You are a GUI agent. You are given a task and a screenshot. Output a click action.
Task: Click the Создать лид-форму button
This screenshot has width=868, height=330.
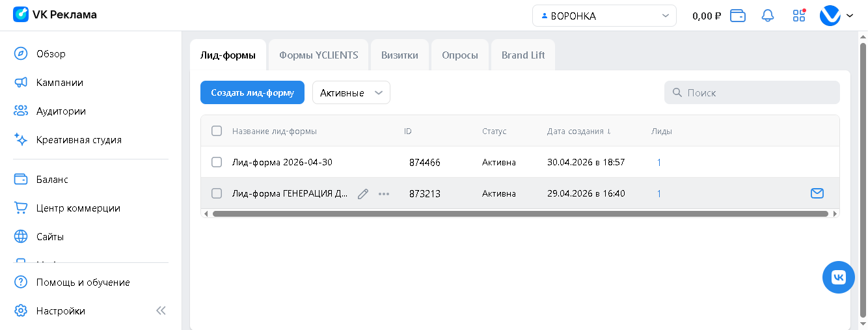pos(252,92)
